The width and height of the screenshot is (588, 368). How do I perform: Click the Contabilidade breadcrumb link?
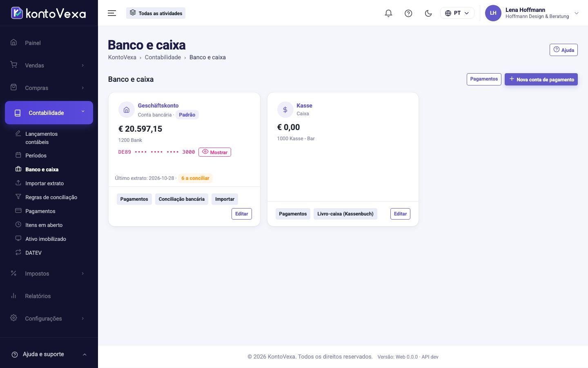click(163, 57)
